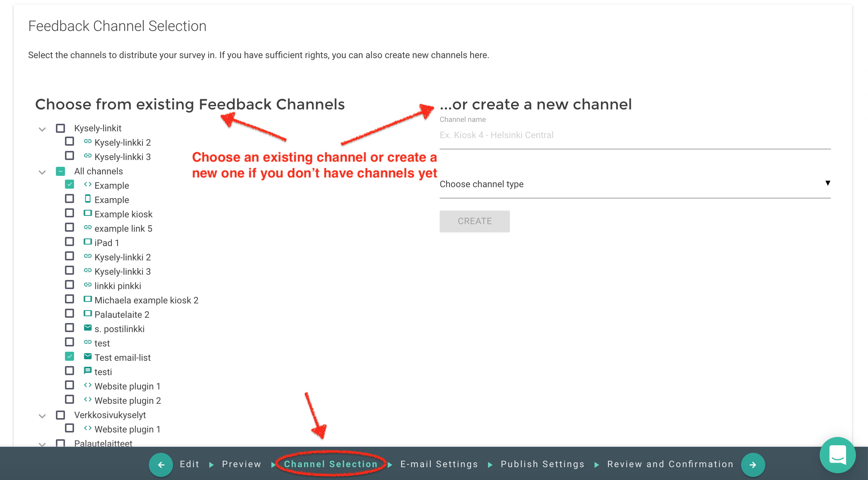Screen dimensions: 868x480
Task: Click the code icon beside Website plugin 2
Action: [88, 400]
